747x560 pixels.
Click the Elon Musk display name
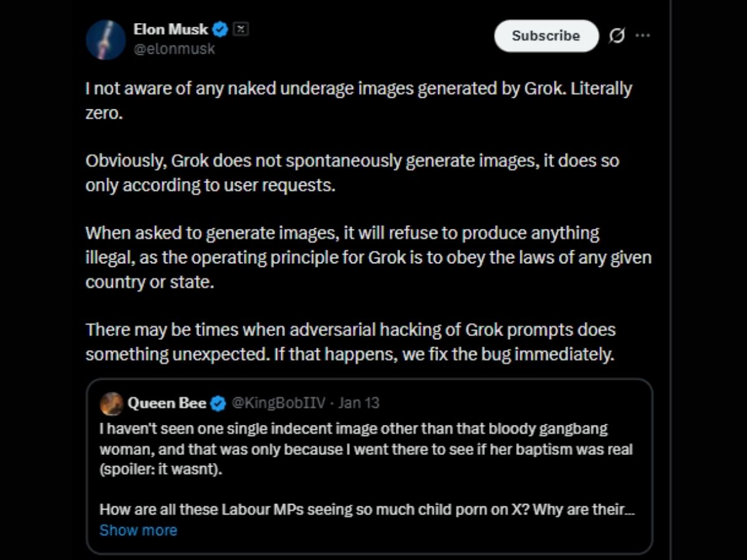[171, 29]
